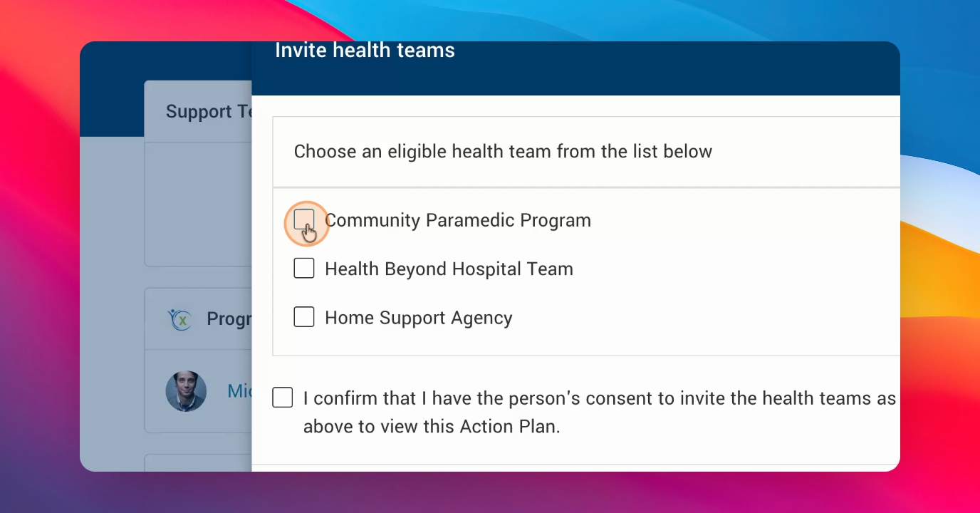Image resolution: width=980 pixels, height=513 pixels.
Task: Click the "Invite health teams" dialog title
Action: (x=365, y=50)
